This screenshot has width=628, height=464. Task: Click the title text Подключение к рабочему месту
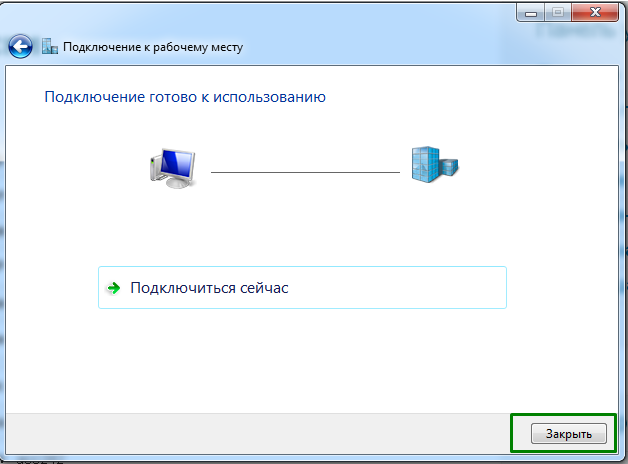pos(153,47)
